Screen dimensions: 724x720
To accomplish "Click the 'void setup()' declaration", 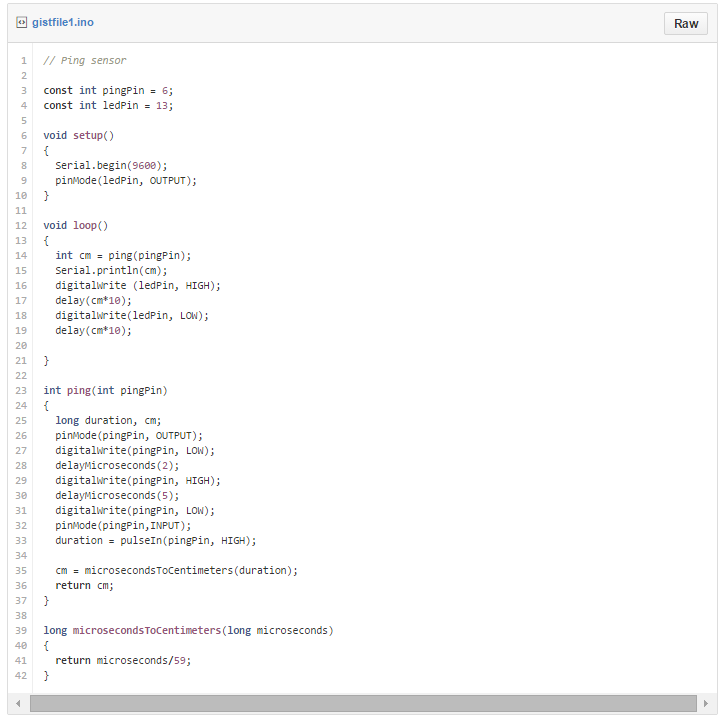I will coord(78,135).
